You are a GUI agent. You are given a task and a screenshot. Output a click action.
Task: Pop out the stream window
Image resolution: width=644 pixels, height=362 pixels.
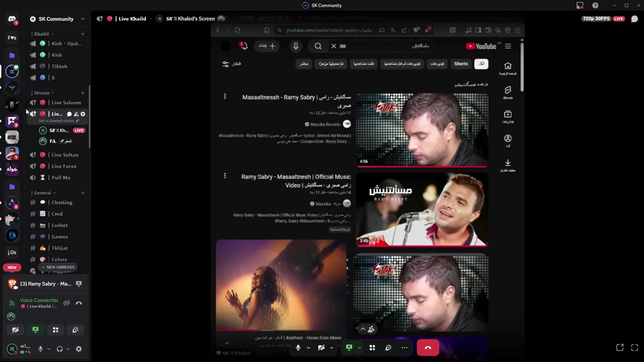tap(620, 348)
